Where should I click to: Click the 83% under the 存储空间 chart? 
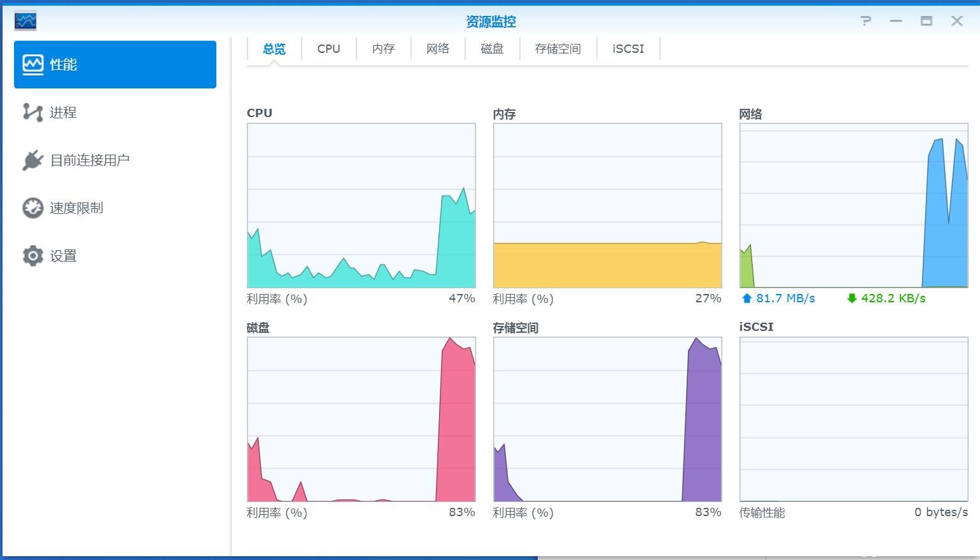click(708, 512)
